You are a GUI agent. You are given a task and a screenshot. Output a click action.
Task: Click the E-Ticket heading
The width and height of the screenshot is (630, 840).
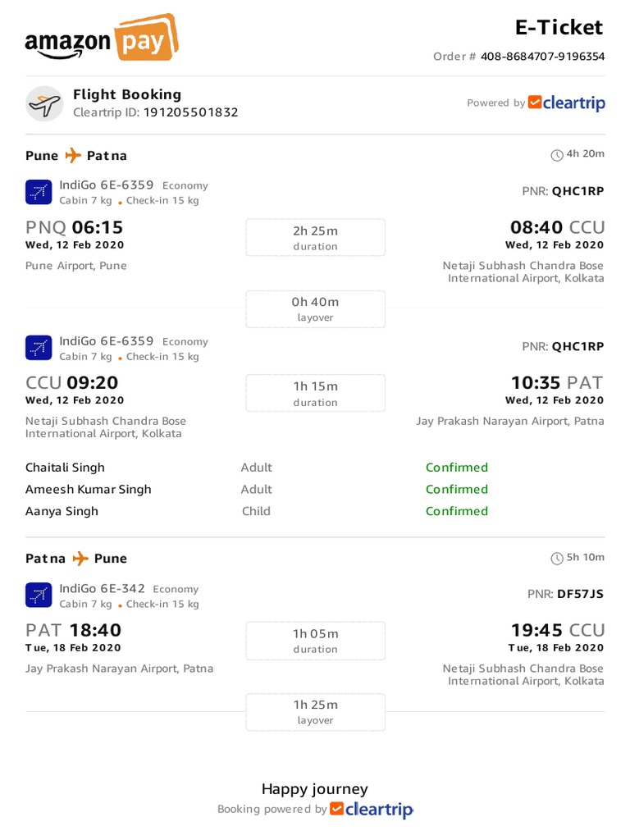559,27
